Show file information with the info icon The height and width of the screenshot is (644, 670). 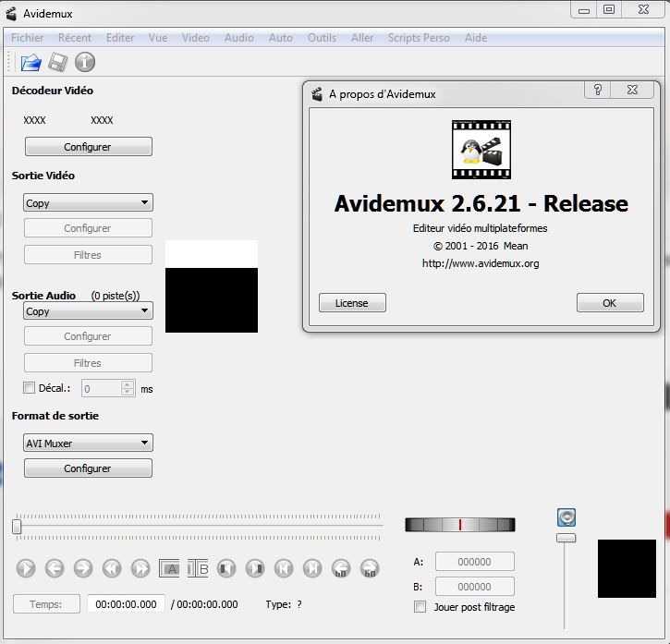85,62
